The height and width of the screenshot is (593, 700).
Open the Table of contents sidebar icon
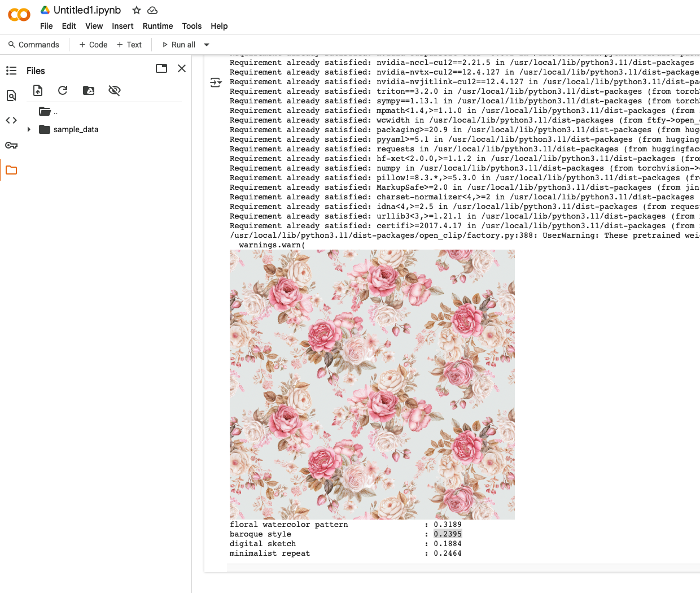tap(11, 71)
